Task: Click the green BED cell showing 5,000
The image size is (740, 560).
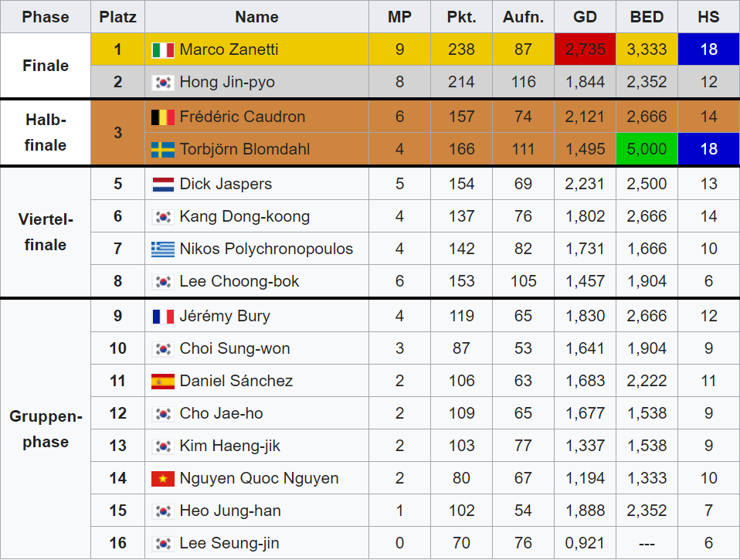Action: tap(647, 149)
